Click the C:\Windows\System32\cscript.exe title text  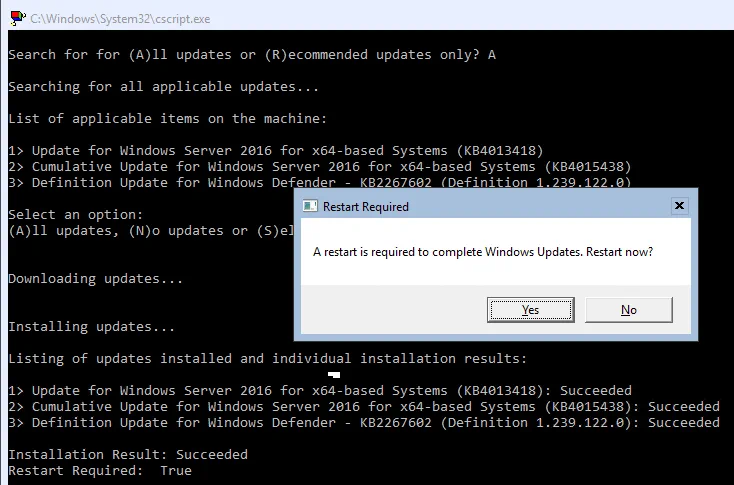(120, 19)
